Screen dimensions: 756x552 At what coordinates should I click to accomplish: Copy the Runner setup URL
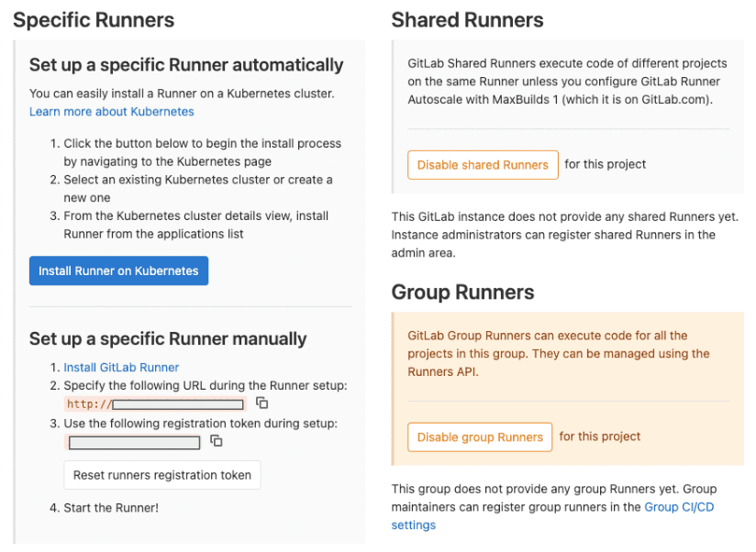(261, 403)
